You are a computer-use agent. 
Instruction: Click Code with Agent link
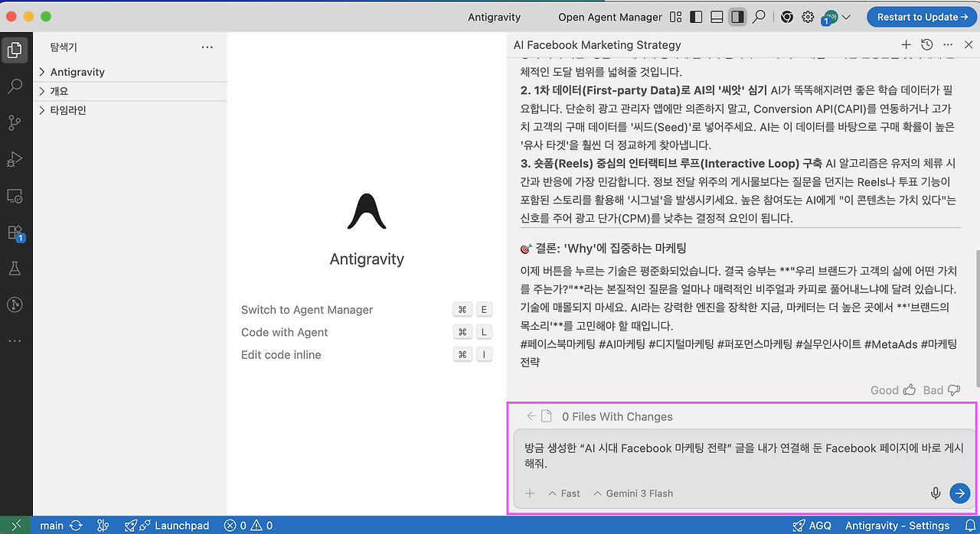click(284, 332)
